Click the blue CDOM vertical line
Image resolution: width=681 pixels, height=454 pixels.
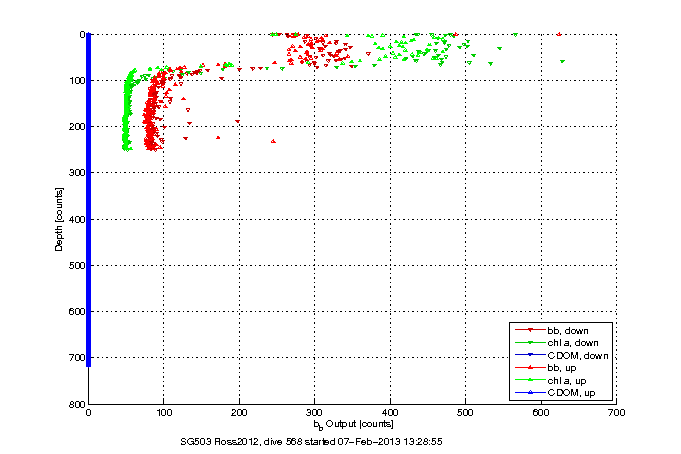pyautogui.click(x=89, y=200)
